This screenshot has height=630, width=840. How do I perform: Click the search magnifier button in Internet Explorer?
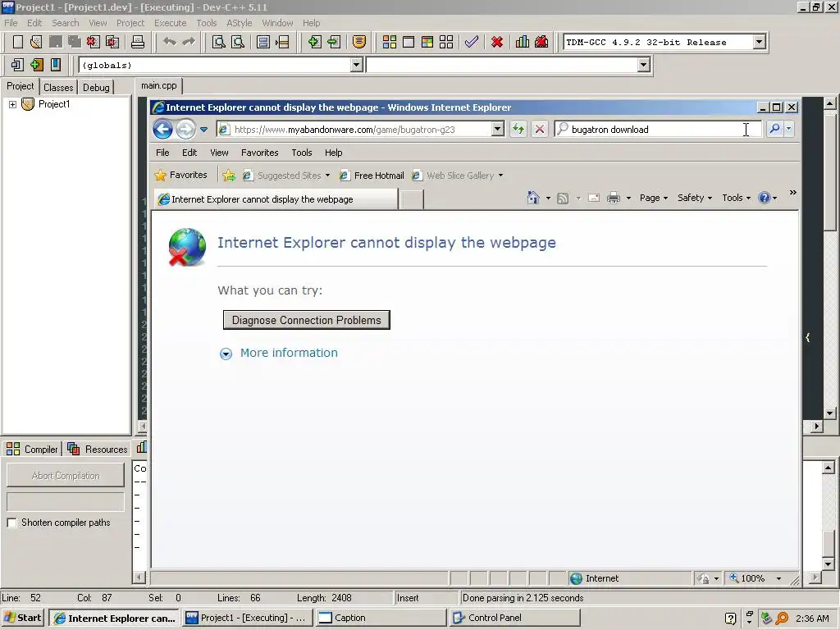tap(774, 129)
